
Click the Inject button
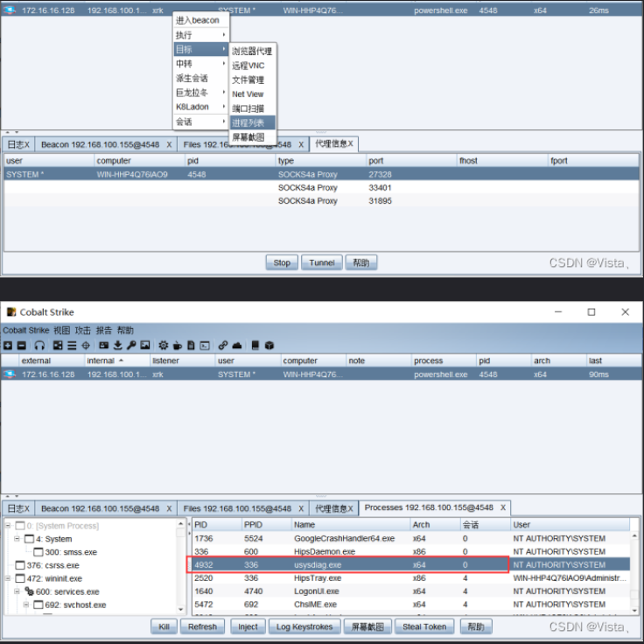tap(248, 626)
